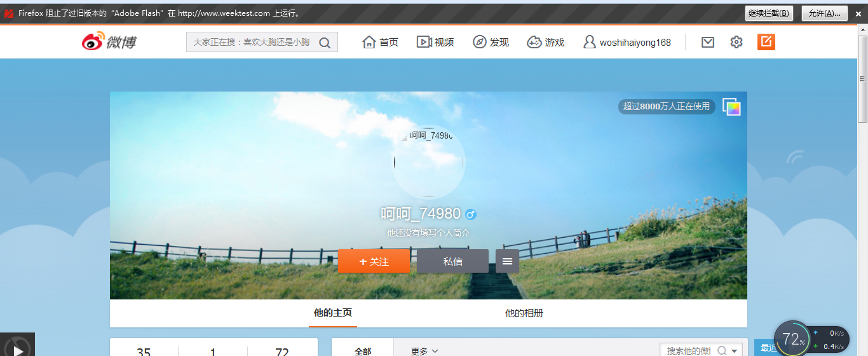Click 继续拦截 in the Flash notification bar

pos(769,13)
